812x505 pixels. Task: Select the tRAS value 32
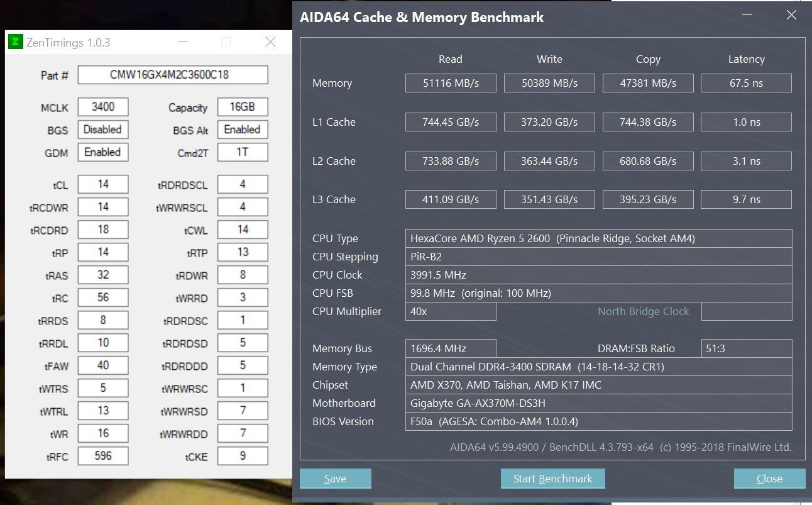(103, 275)
